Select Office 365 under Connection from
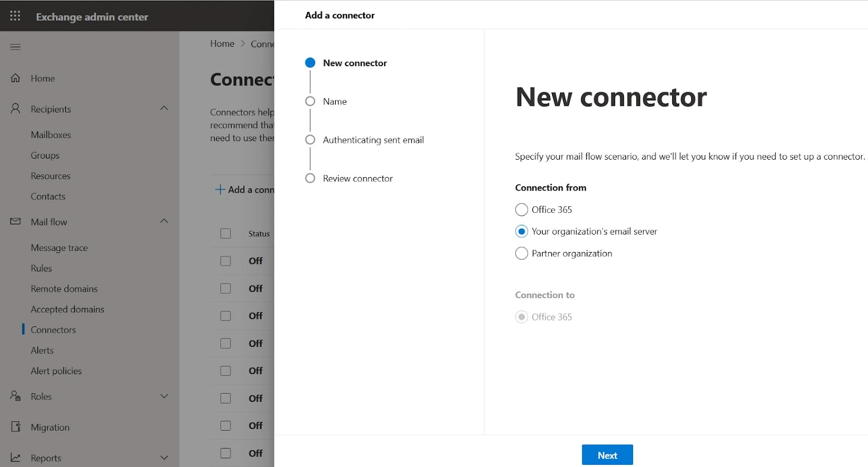The height and width of the screenshot is (467, 868). coord(521,210)
